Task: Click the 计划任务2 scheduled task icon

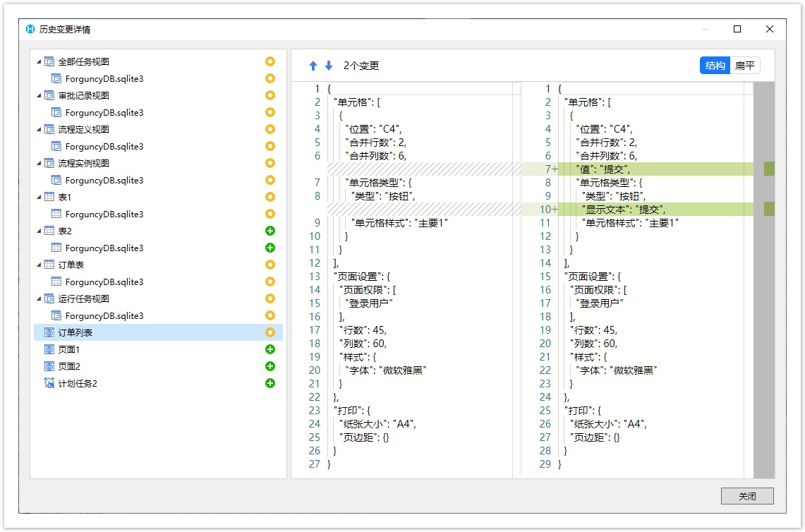Action: [49, 383]
